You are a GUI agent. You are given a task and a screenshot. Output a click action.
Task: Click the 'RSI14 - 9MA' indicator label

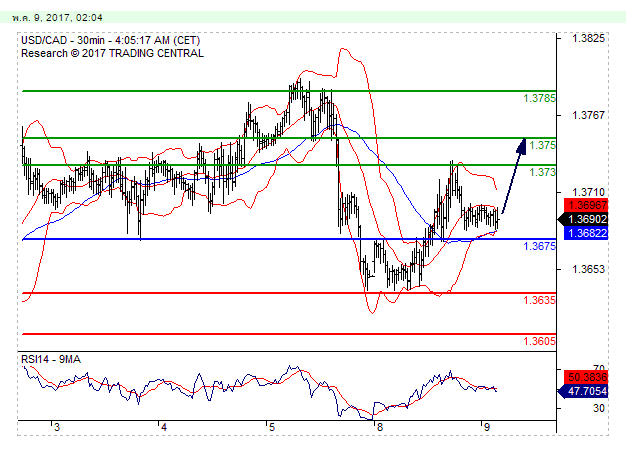click(51, 359)
